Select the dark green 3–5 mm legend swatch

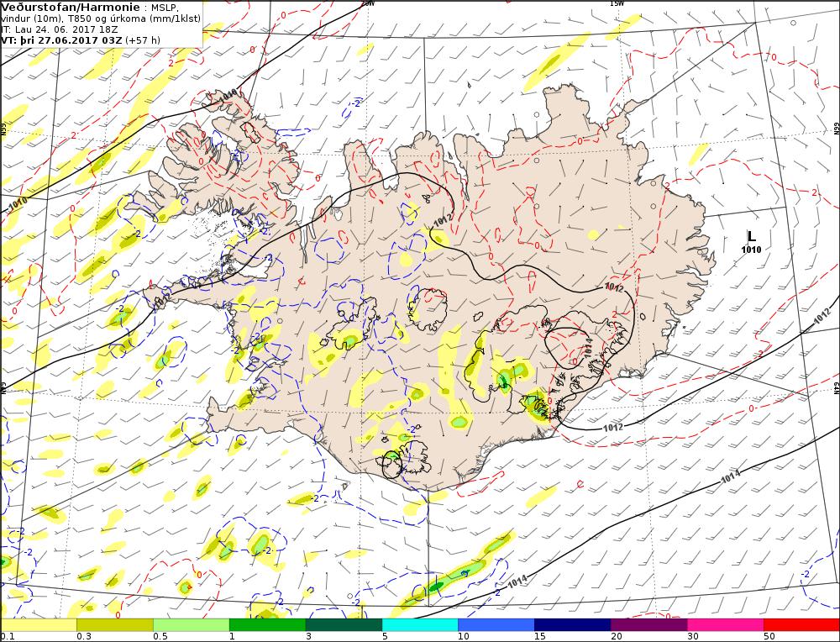[344, 624]
